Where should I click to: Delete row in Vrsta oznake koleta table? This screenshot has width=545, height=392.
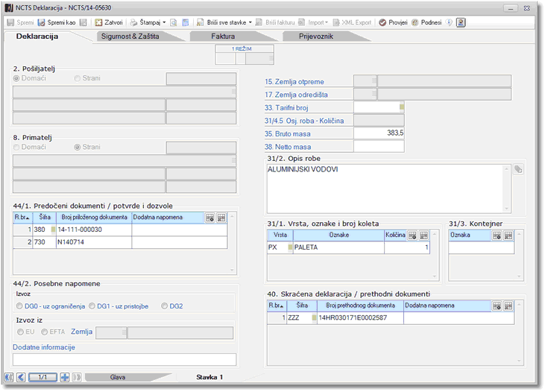click(x=423, y=235)
